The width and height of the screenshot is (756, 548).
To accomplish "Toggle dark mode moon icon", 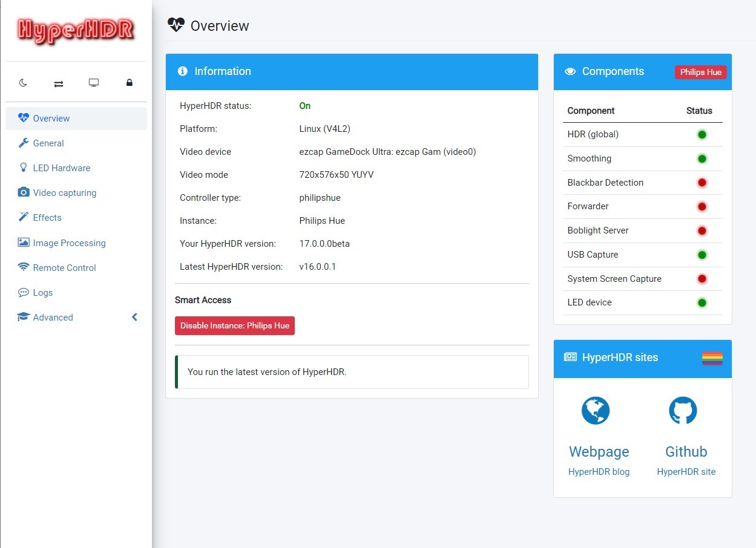I will (x=23, y=83).
